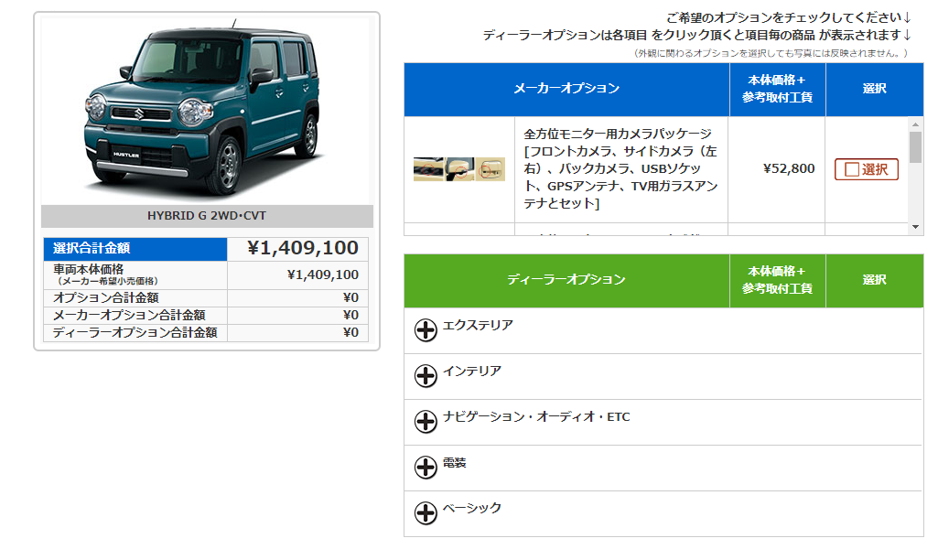Click the 全方位モニター用カメラパッケージ description text
938x560 pixels.
click(620, 168)
